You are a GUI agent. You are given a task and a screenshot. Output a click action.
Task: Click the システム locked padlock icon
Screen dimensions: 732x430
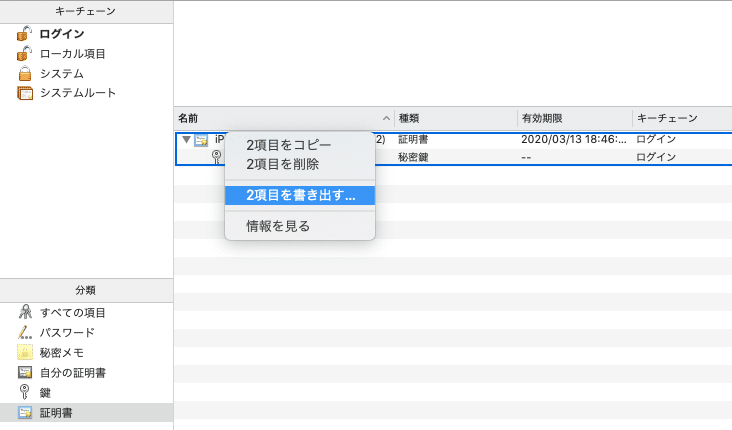pos(25,74)
